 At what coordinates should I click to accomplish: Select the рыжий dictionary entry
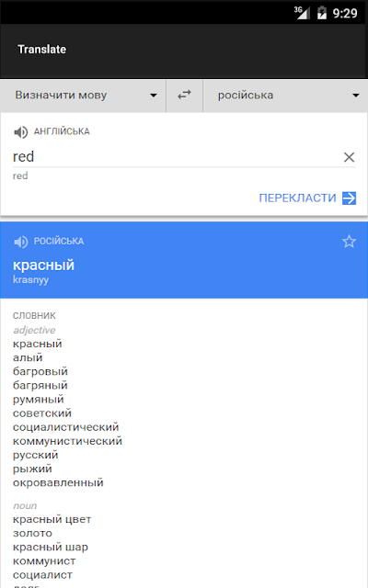[32, 469]
